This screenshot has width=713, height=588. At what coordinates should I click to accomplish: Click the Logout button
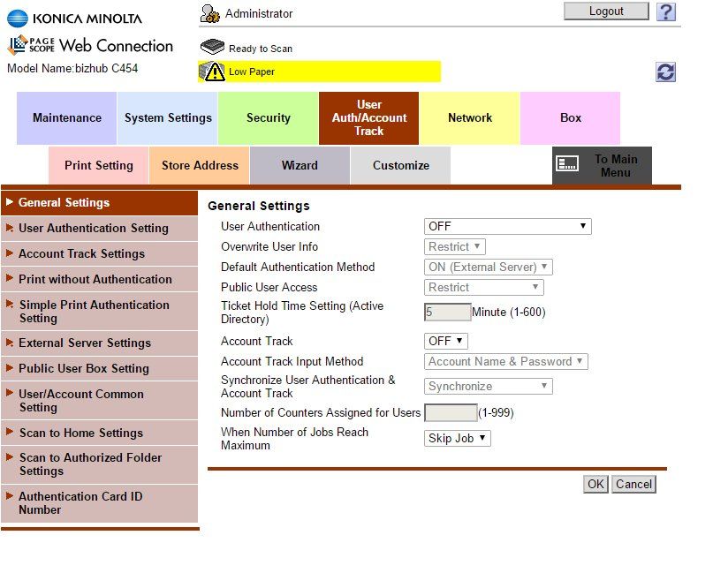click(606, 11)
